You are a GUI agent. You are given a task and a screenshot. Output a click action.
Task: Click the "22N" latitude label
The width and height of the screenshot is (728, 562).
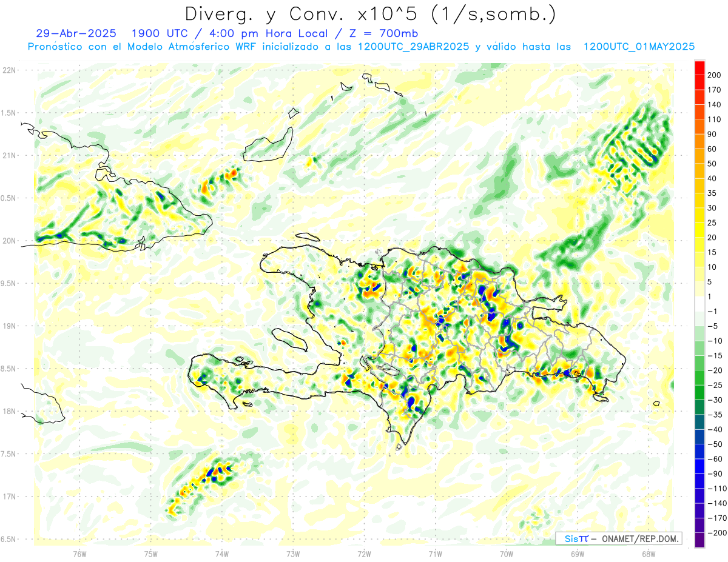(x=8, y=70)
